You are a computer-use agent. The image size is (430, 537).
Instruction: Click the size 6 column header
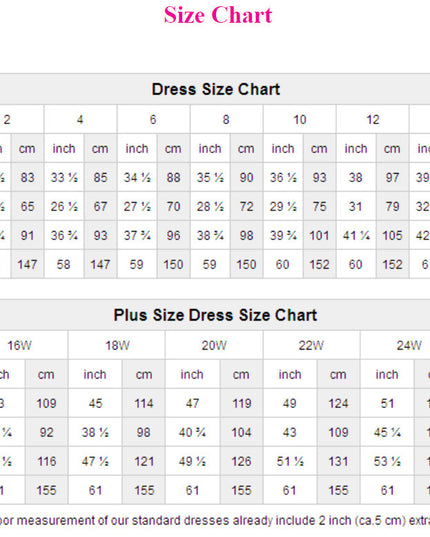click(153, 119)
